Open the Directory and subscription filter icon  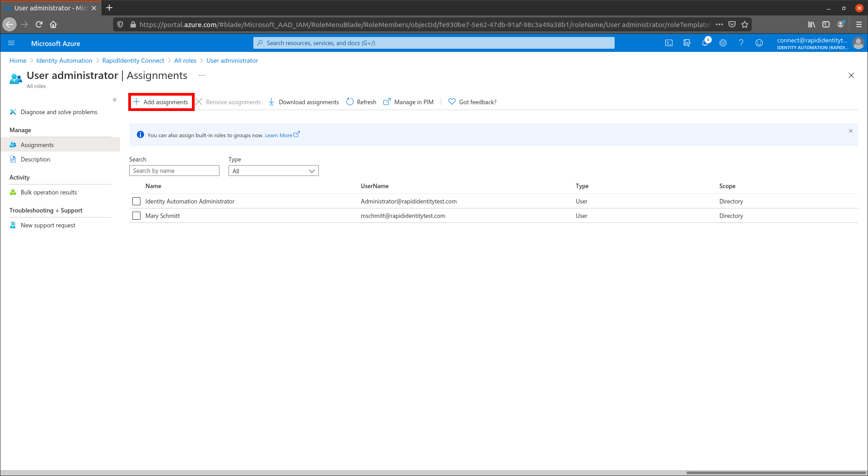[x=687, y=43]
